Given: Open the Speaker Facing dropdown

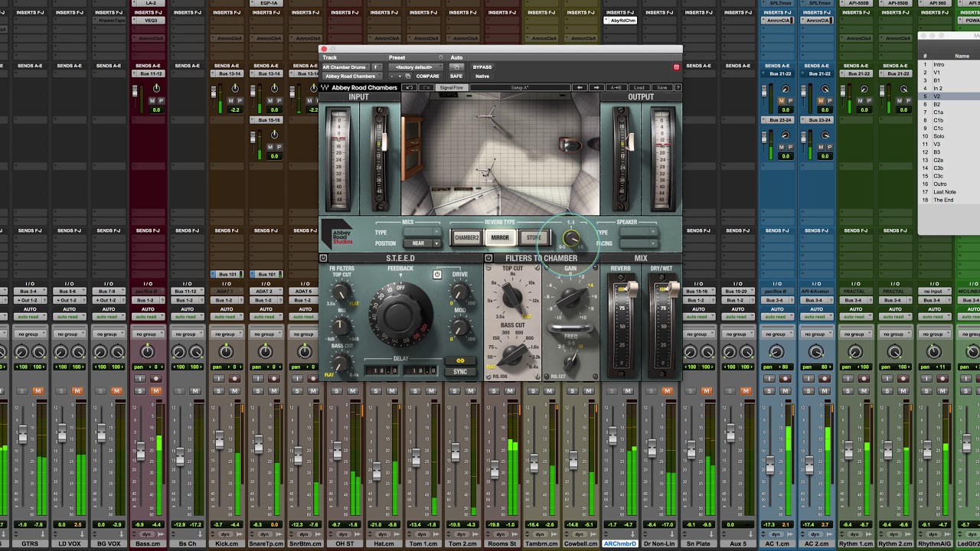Looking at the screenshot, I should [x=639, y=243].
